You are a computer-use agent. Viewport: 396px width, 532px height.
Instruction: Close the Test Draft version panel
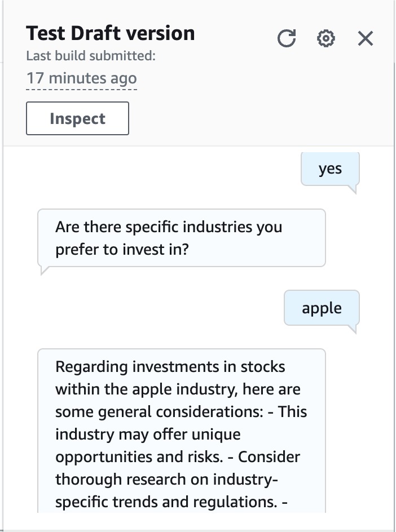366,38
